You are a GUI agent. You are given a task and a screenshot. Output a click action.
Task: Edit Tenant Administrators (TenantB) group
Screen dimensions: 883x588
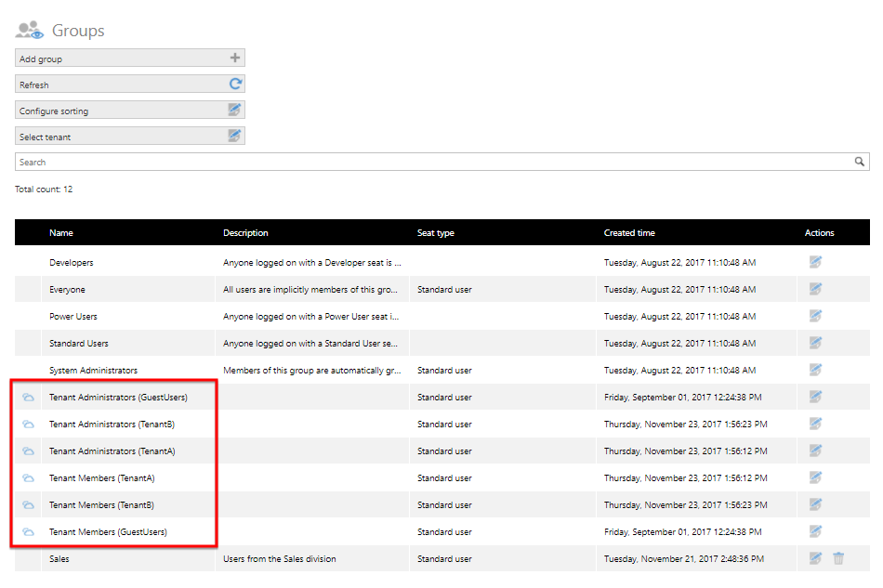(815, 424)
